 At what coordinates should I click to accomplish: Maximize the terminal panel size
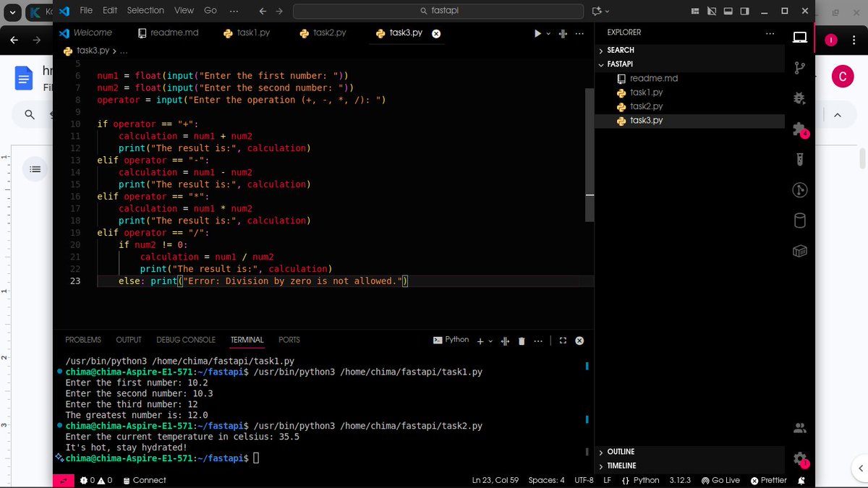[563, 341]
